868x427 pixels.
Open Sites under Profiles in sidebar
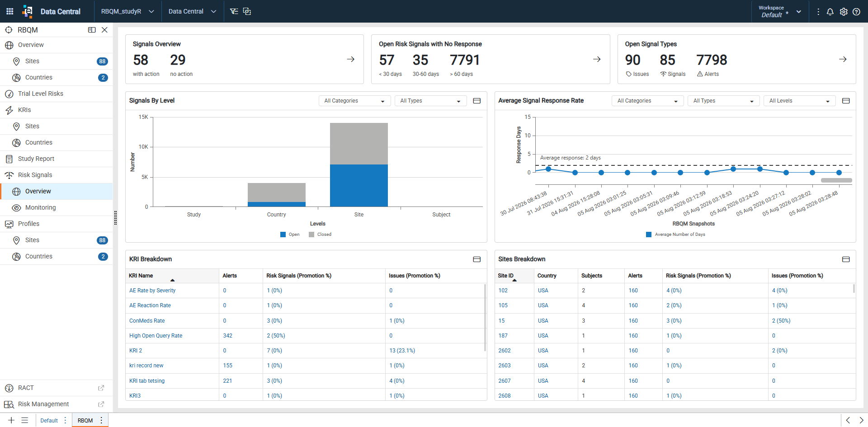[x=57, y=240]
